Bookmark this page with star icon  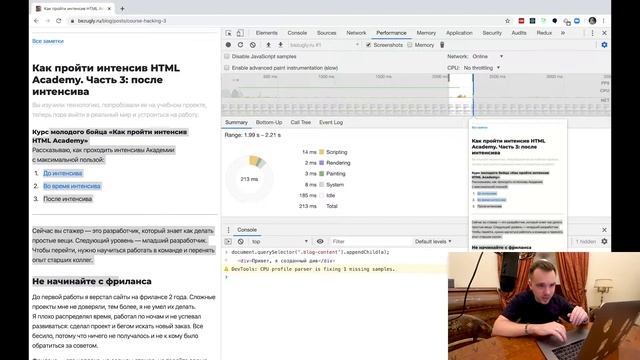point(508,21)
